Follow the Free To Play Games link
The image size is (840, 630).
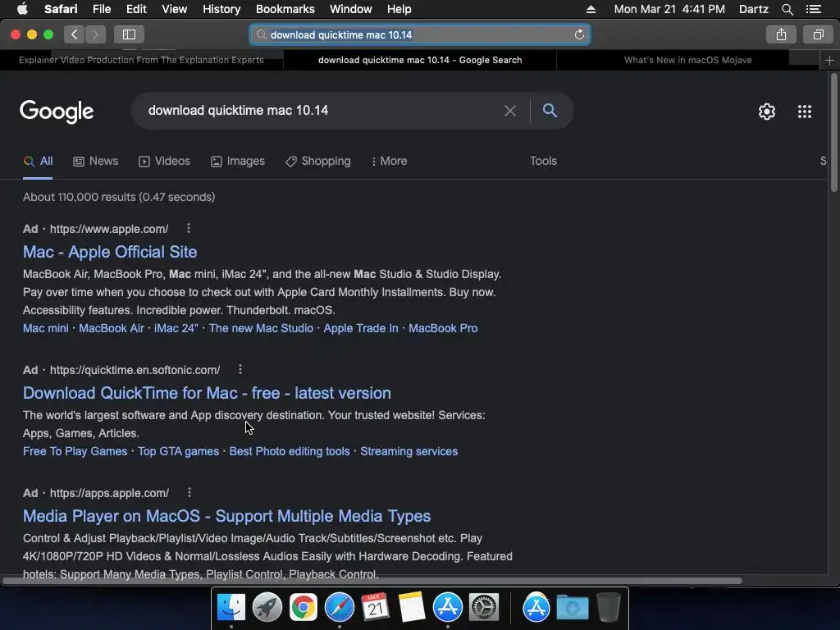(x=75, y=452)
